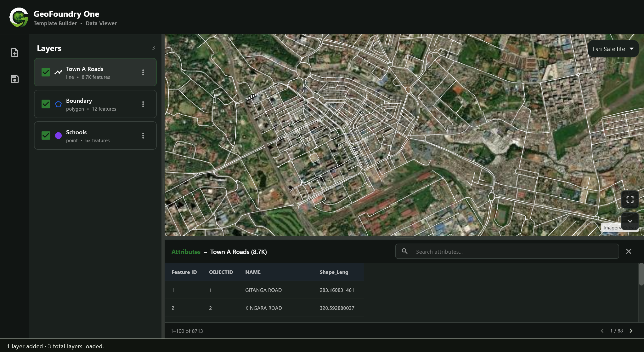Switch to Data Viewer
644x352 pixels.
point(101,23)
